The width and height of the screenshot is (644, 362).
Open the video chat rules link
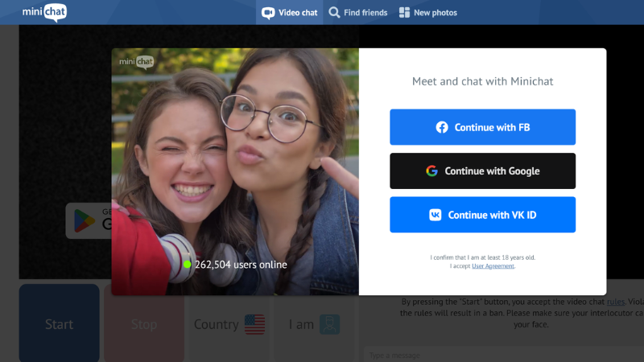[615, 302]
